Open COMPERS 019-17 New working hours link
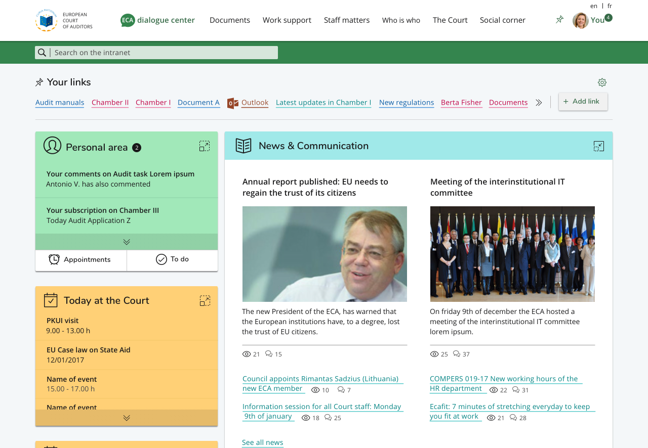 [504, 384]
